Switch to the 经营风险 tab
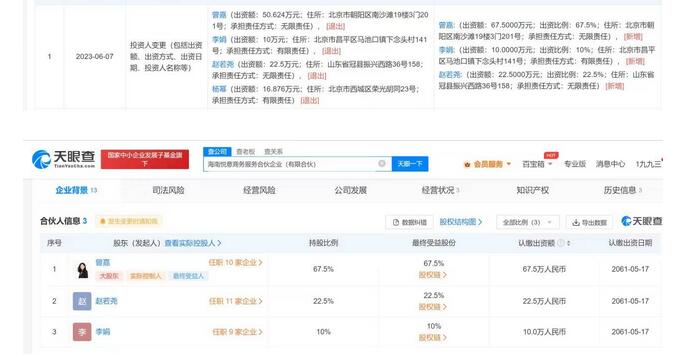Image resolution: width=689 pixels, height=363 pixels. pos(259,190)
